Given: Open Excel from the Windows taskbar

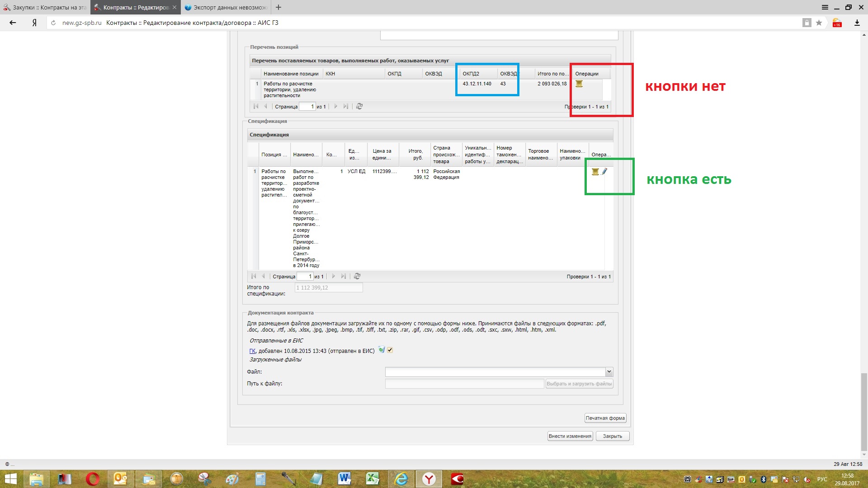Looking at the screenshot, I should [x=373, y=479].
